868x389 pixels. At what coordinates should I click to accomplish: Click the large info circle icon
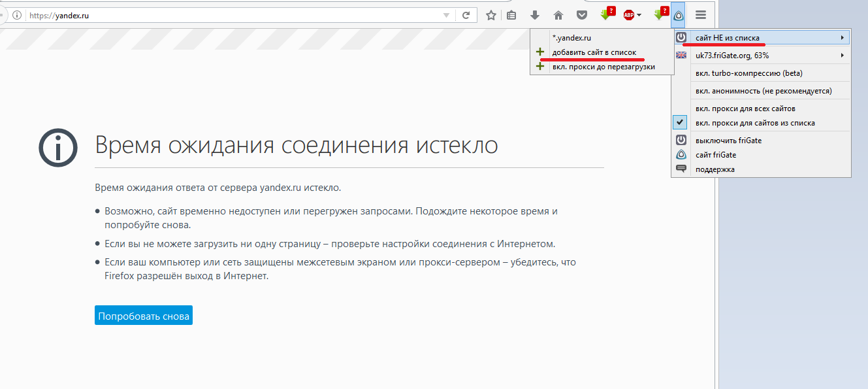pyautogui.click(x=57, y=146)
